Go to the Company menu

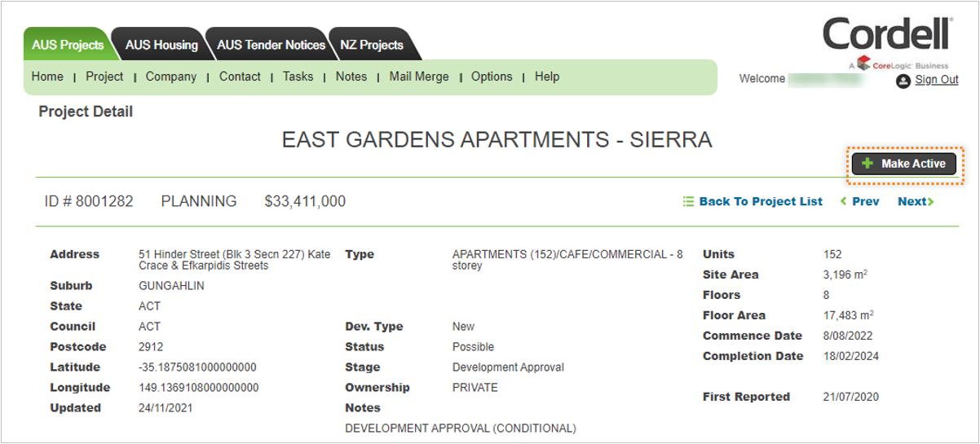point(171,77)
